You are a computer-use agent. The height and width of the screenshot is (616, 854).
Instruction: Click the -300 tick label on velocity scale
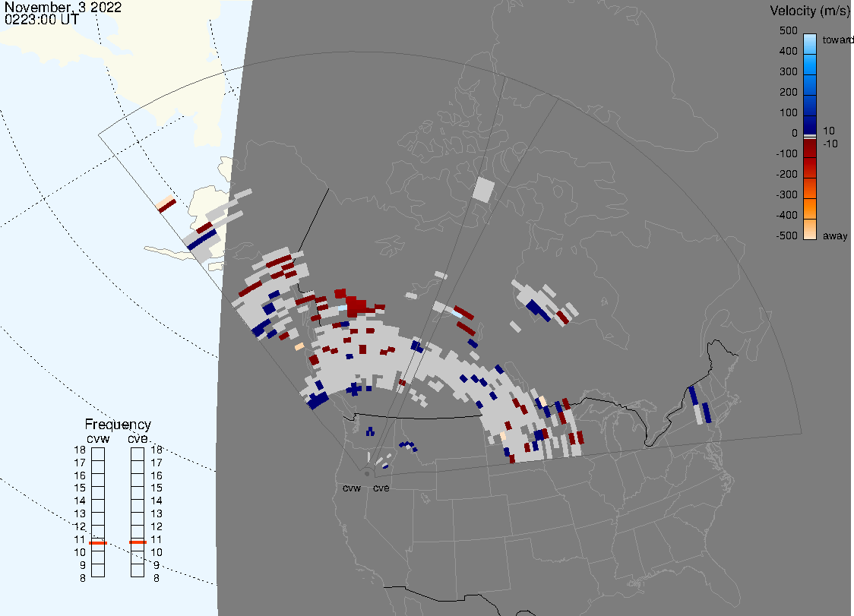(x=786, y=195)
